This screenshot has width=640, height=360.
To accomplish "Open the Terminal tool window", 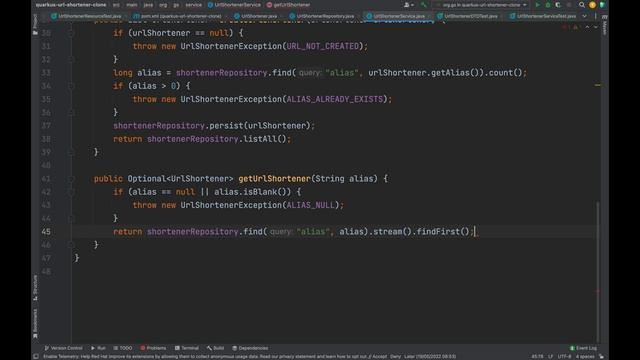I will coord(187,348).
